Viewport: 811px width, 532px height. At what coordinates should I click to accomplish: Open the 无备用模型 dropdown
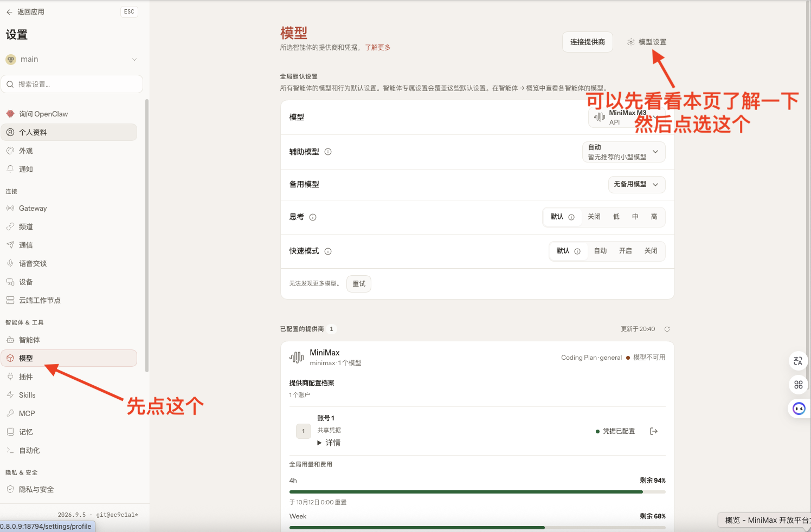coord(636,184)
